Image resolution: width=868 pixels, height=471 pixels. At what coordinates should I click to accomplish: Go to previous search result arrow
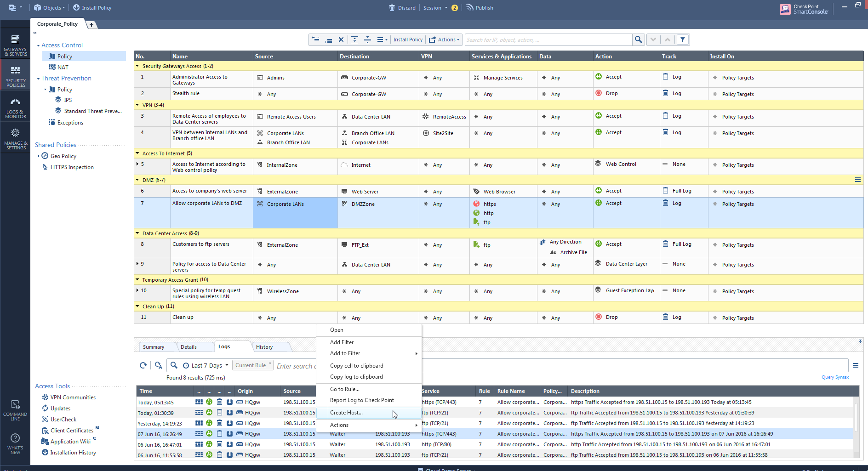(668, 40)
